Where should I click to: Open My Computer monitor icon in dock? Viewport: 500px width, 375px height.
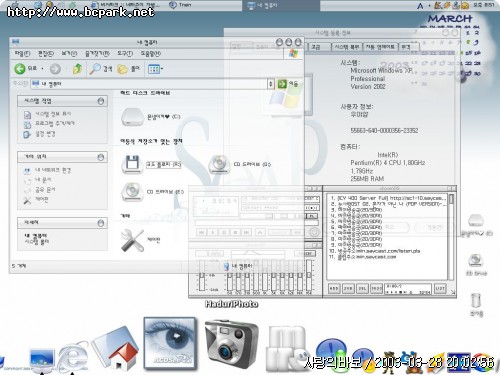click(42, 360)
